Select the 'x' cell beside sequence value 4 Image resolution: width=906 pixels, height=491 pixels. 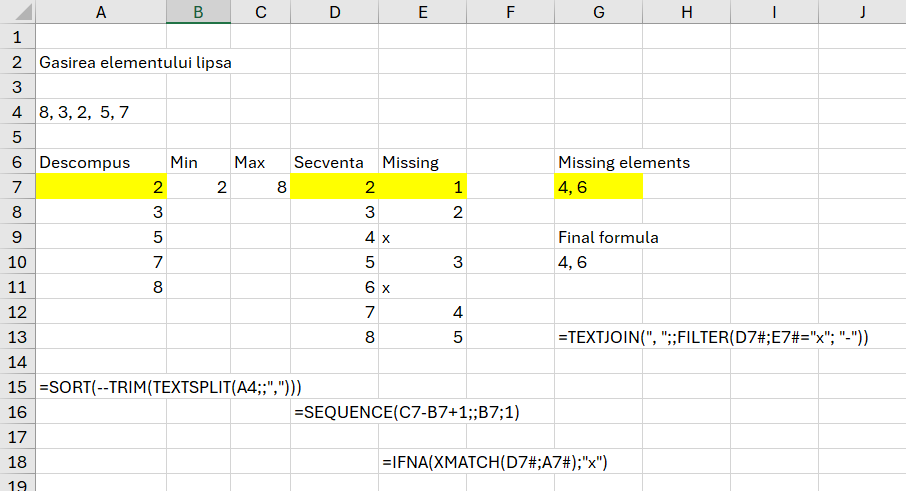coord(422,238)
